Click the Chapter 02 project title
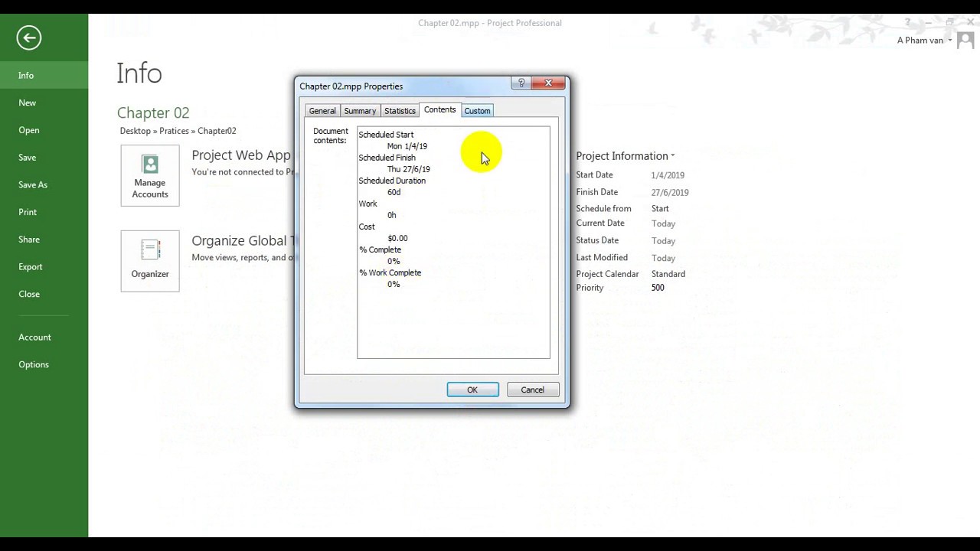Image resolution: width=980 pixels, height=551 pixels. (x=153, y=112)
